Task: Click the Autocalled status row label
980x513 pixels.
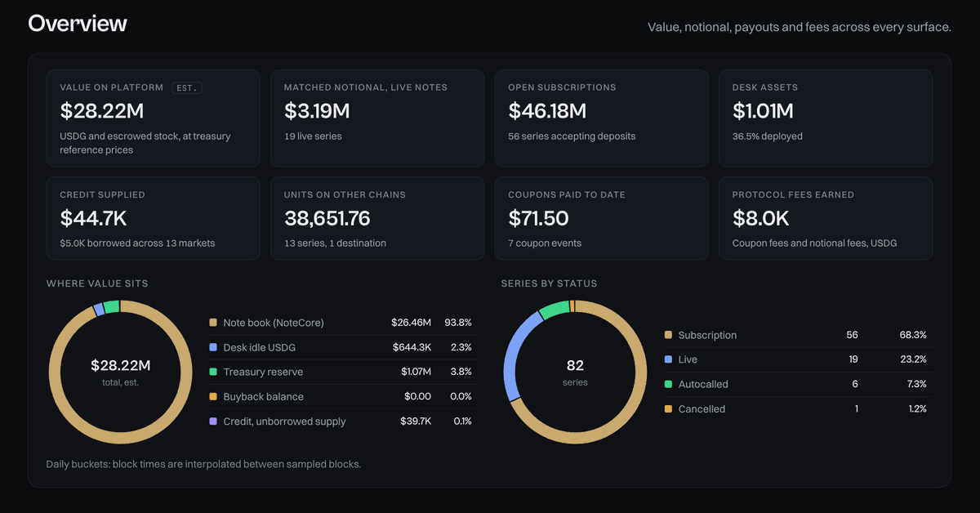Action: tap(703, 384)
